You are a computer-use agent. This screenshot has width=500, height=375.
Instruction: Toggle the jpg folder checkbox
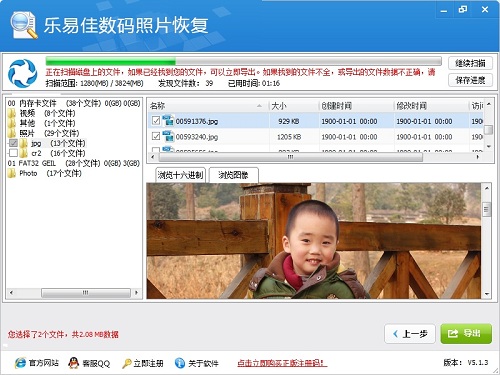click(x=13, y=143)
